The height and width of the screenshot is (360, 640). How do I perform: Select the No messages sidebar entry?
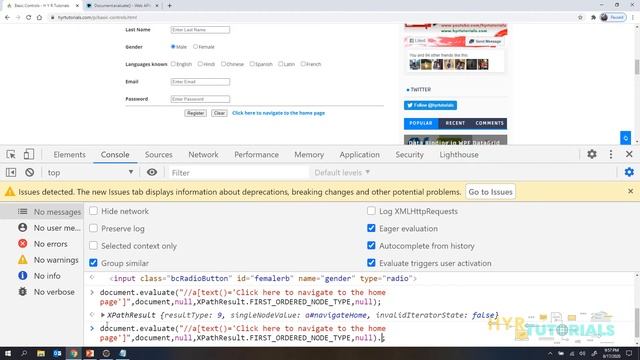click(x=42, y=211)
